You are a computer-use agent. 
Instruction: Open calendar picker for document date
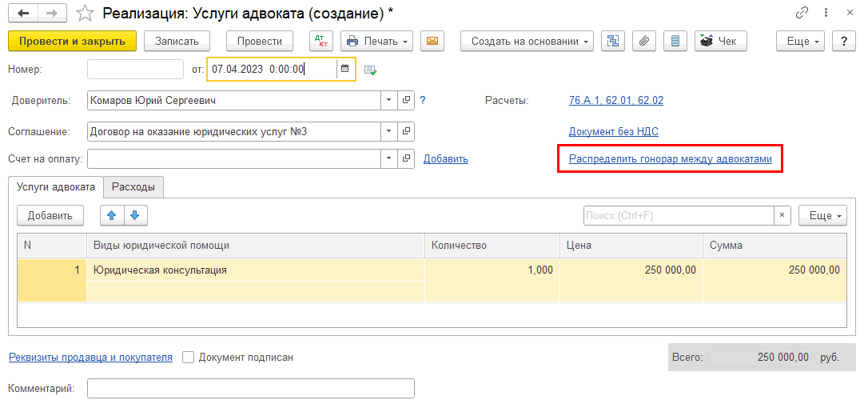click(x=345, y=69)
